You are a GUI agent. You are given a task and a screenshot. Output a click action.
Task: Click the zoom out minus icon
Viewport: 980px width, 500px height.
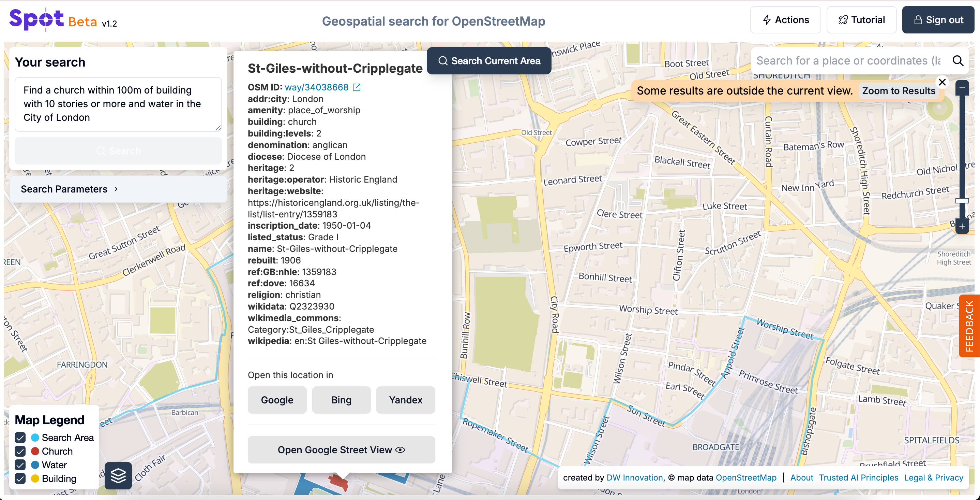(x=962, y=88)
